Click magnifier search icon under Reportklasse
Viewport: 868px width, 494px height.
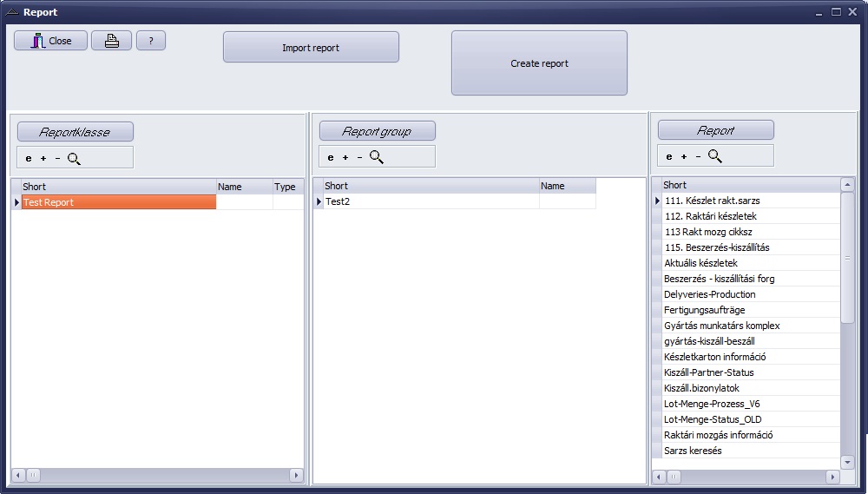[x=74, y=159]
